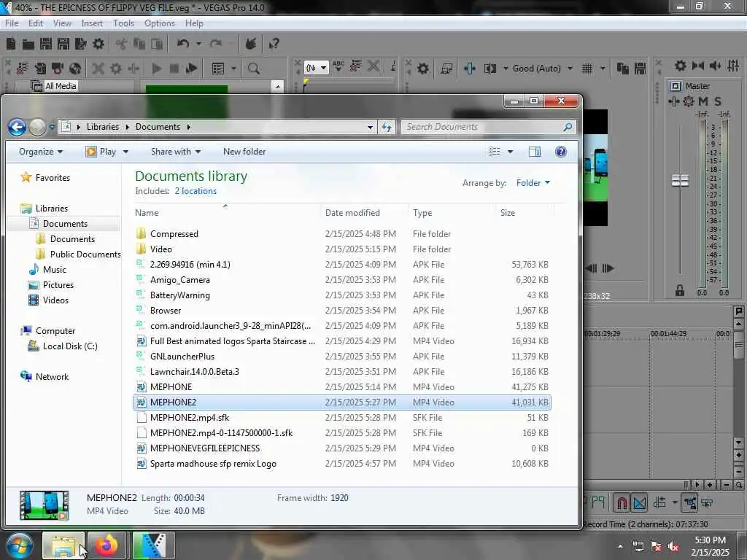The height and width of the screenshot is (560, 747).
Task: Expand the Arrange by Folder dropdown
Action: (533, 183)
